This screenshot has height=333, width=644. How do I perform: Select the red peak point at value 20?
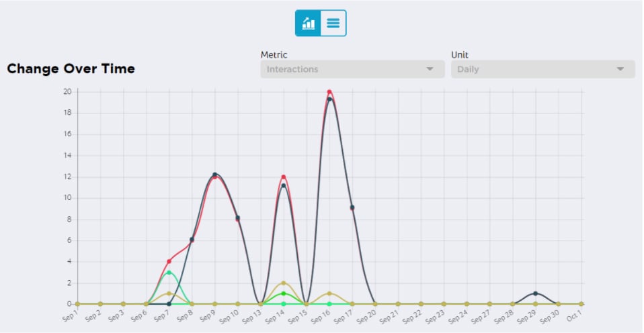(x=329, y=92)
